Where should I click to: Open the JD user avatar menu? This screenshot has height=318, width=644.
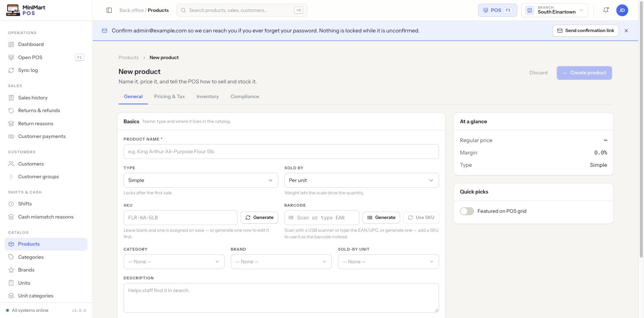click(622, 10)
